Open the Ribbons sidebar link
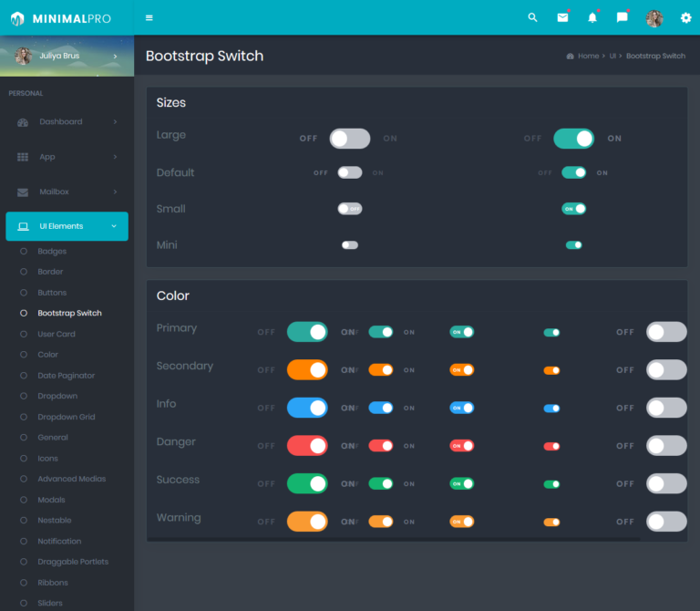 53,583
